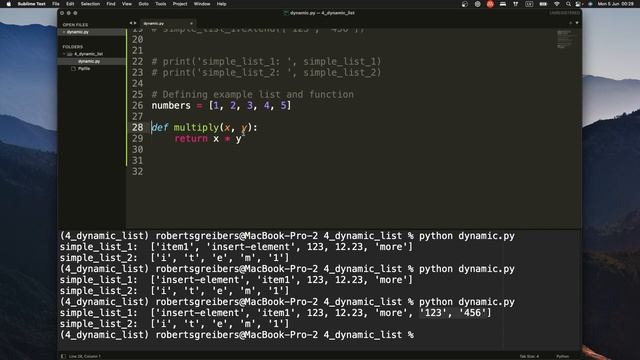Open the Tools menu
640x360 pixels.
[160, 4]
